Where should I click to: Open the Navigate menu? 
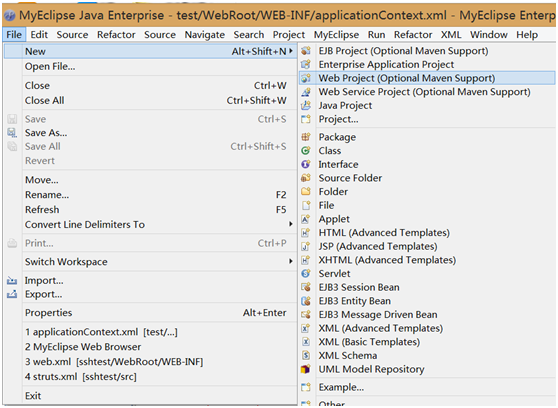(x=205, y=35)
